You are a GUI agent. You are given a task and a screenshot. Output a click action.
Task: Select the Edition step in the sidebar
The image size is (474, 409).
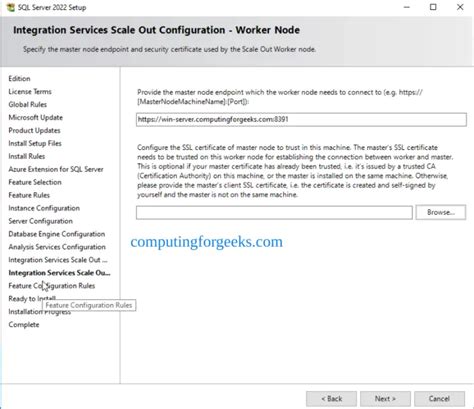click(19, 79)
